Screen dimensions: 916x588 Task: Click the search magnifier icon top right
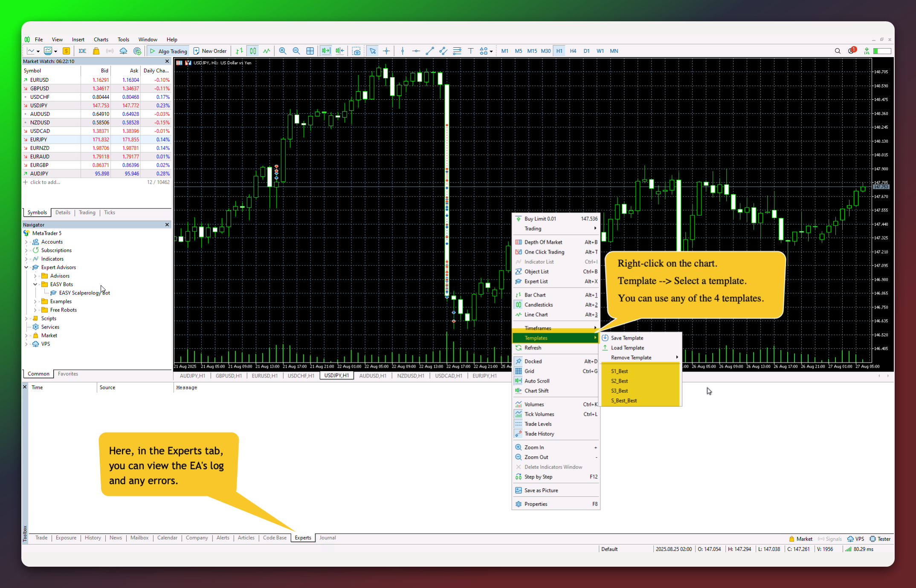point(838,51)
